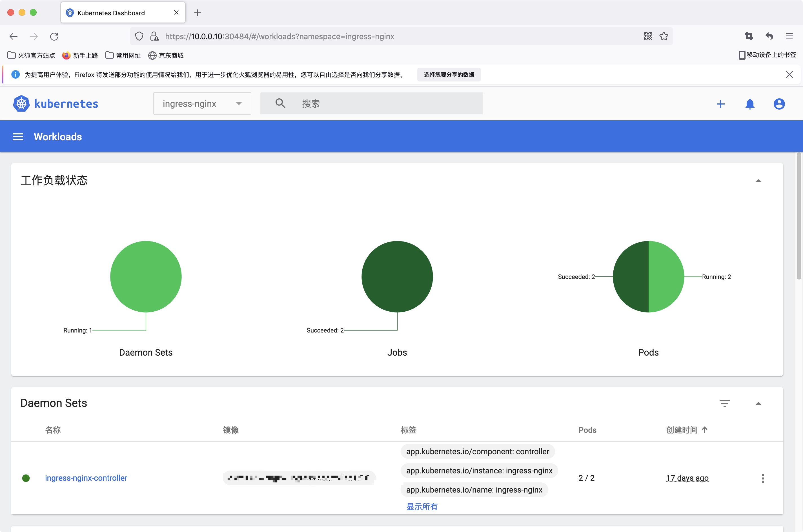Click the Running: 2 label on Pods chart
Screen dimensions: 803x532
pos(717,277)
